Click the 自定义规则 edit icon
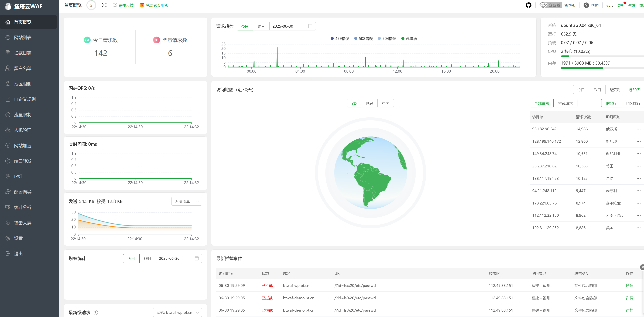Viewport: 644px width, 317px height. click(x=8, y=99)
